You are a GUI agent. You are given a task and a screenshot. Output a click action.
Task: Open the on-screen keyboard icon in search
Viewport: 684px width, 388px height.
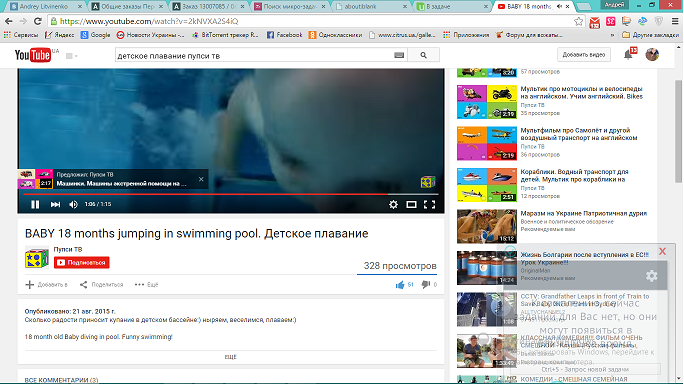tap(399, 55)
